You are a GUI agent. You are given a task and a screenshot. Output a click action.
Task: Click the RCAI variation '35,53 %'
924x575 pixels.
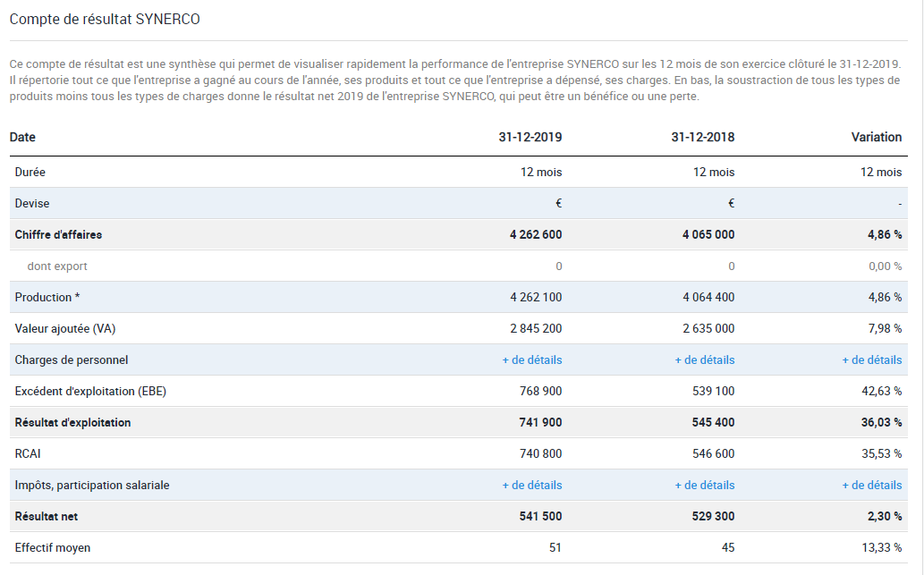coord(882,453)
